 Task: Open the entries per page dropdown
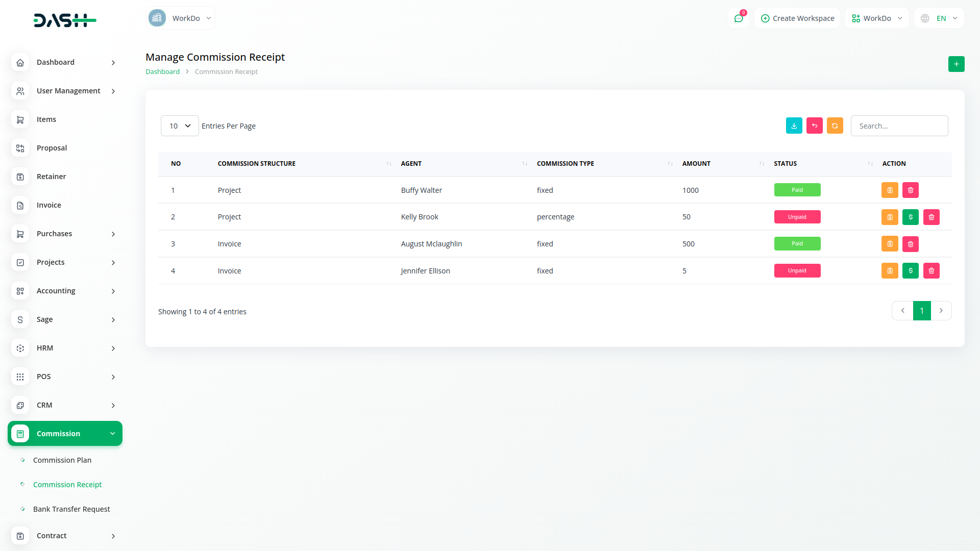coord(180,126)
